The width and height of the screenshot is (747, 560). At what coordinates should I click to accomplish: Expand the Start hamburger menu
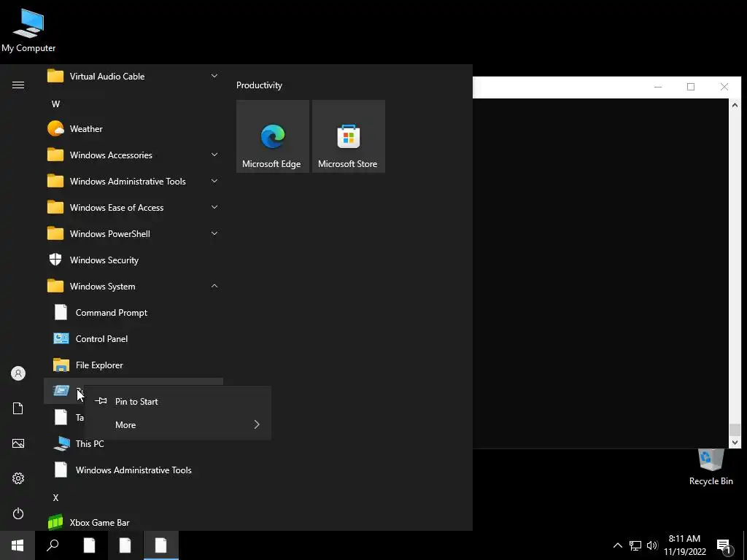(x=18, y=85)
